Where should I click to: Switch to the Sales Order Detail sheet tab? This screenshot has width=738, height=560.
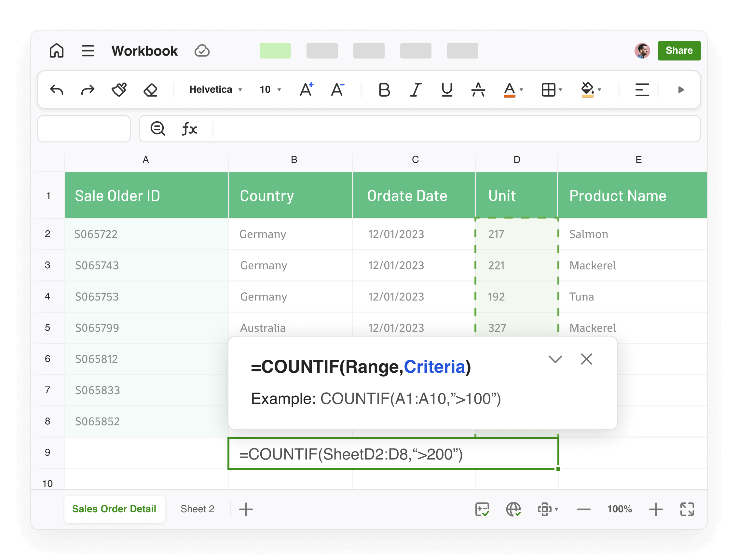[114, 509]
